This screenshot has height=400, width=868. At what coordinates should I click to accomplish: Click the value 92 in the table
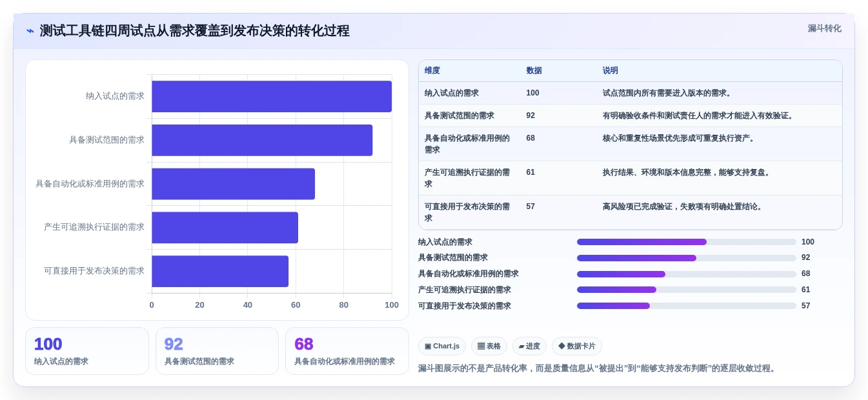pyautogui.click(x=530, y=115)
